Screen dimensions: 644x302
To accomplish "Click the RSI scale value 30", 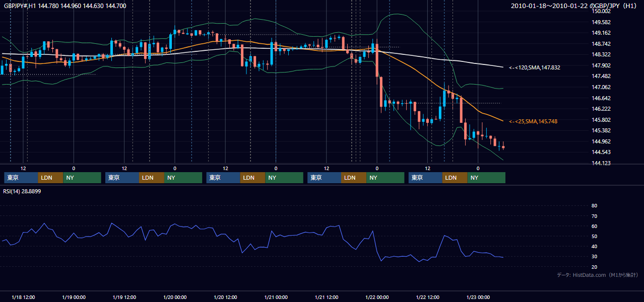I will [x=594, y=257].
